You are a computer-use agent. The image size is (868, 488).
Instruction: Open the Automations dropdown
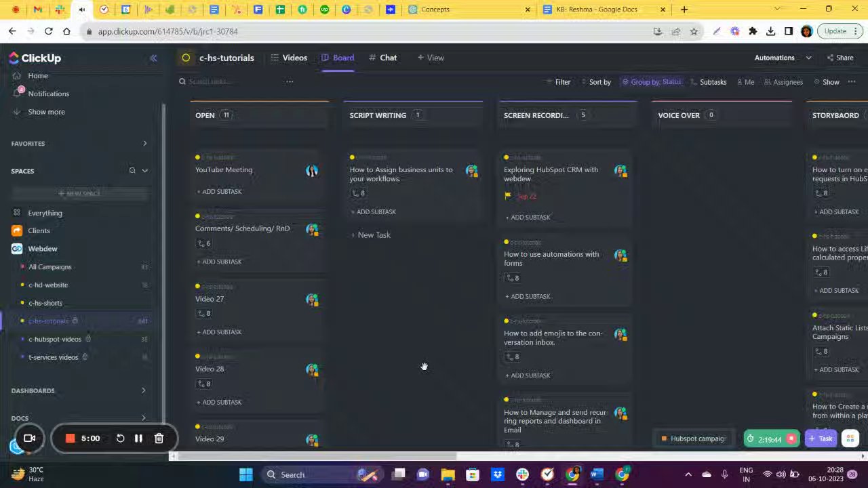782,58
